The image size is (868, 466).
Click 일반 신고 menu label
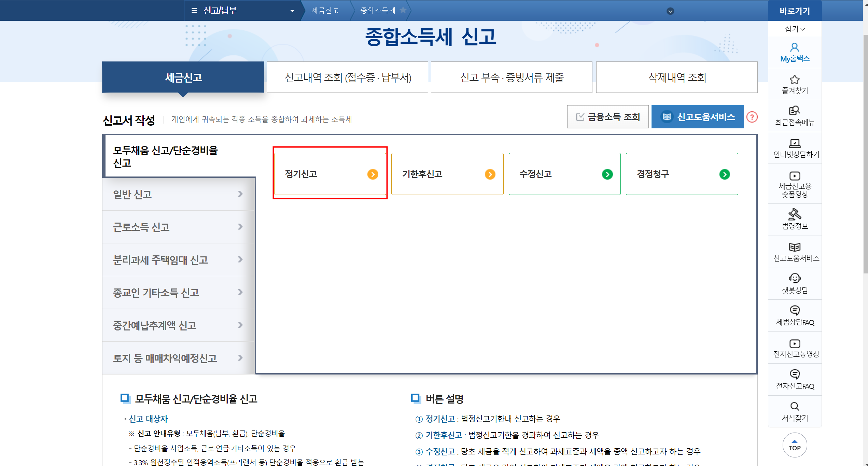pyautogui.click(x=132, y=195)
